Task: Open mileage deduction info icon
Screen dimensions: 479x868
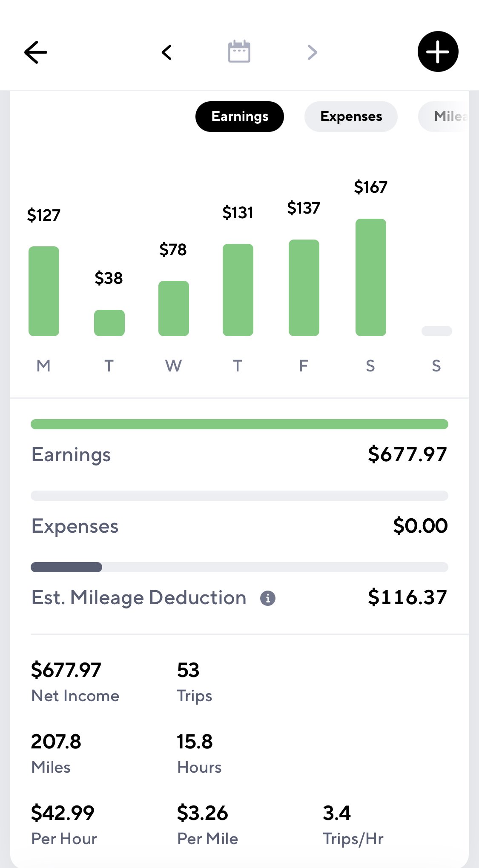Action: coord(268,598)
